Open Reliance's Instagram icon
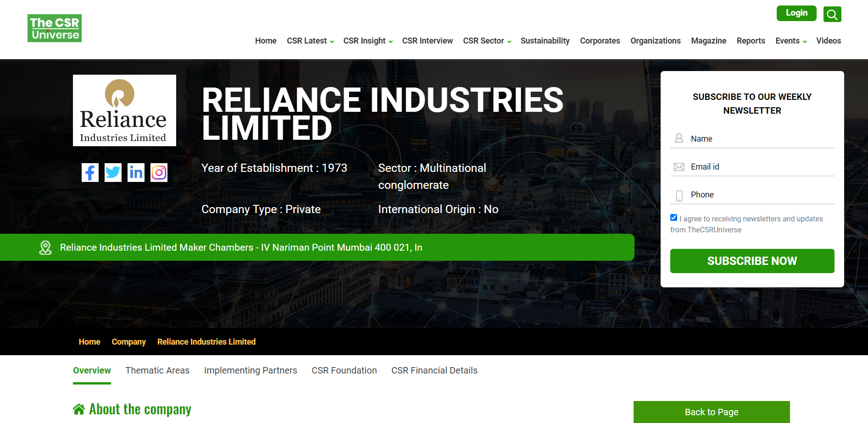 159,173
